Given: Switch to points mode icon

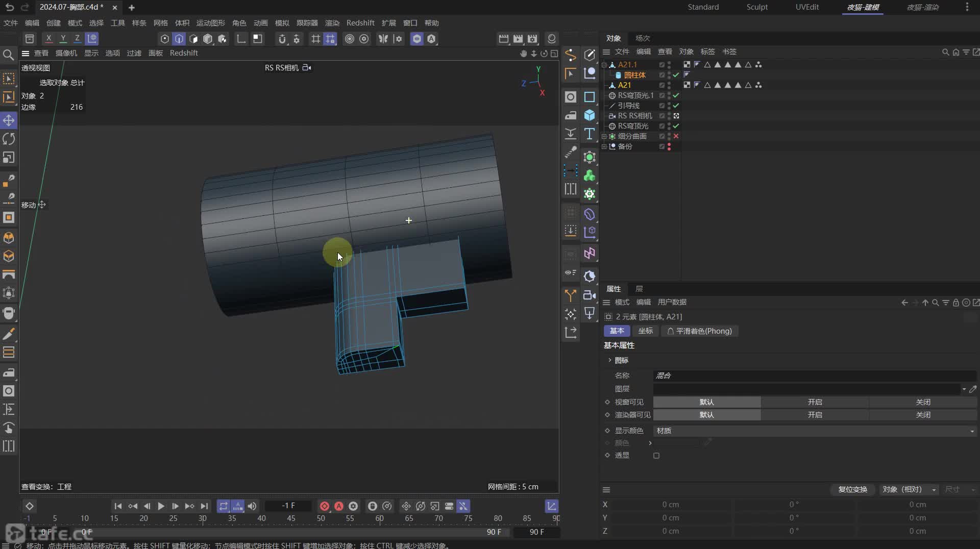Looking at the screenshot, I should point(164,39).
